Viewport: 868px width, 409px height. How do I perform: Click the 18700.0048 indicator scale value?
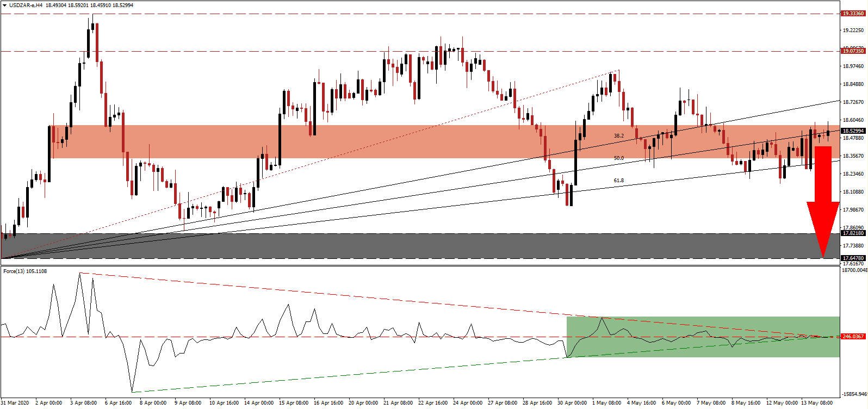pos(853,270)
